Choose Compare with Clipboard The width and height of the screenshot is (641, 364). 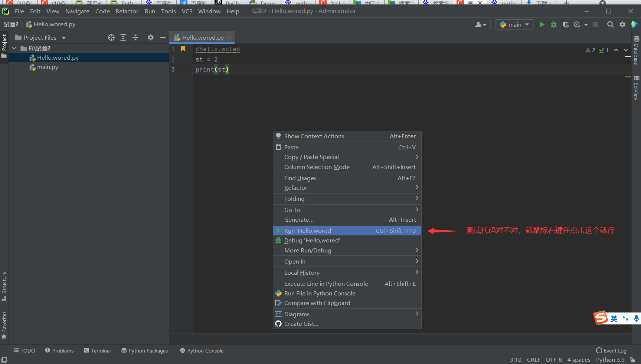[x=347, y=303]
